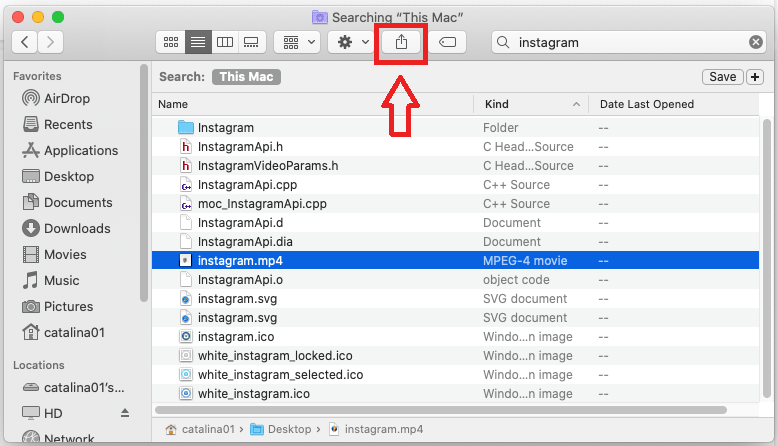Sort by the Name column header

click(313, 104)
